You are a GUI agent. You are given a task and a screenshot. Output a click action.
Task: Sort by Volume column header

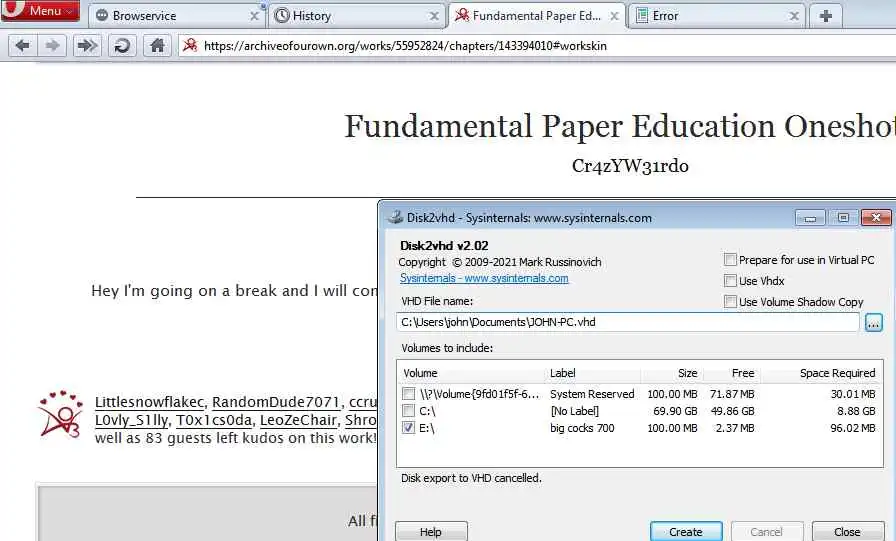[x=420, y=373]
